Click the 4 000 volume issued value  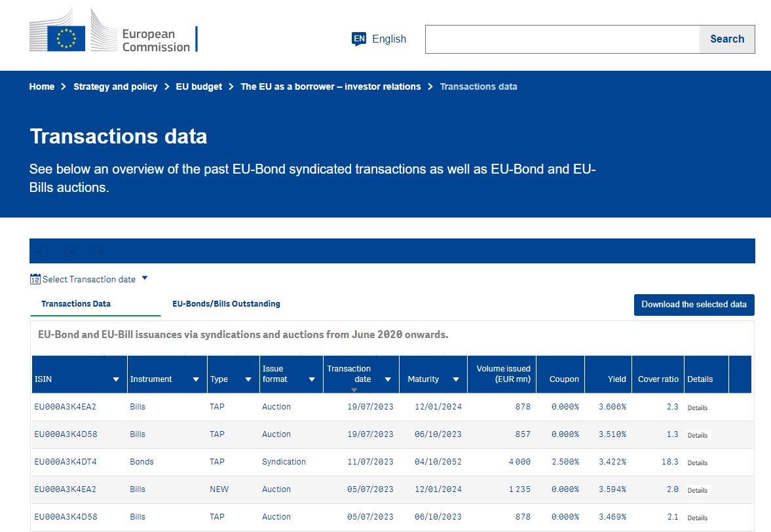click(519, 462)
